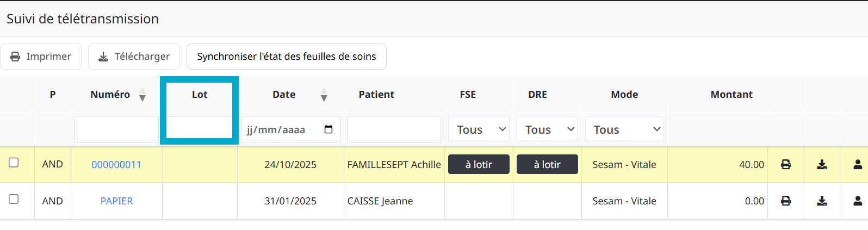Image resolution: width=868 pixels, height=230 pixels.
Task: Sort table by Numéro column arrows
Action: tap(142, 95)
